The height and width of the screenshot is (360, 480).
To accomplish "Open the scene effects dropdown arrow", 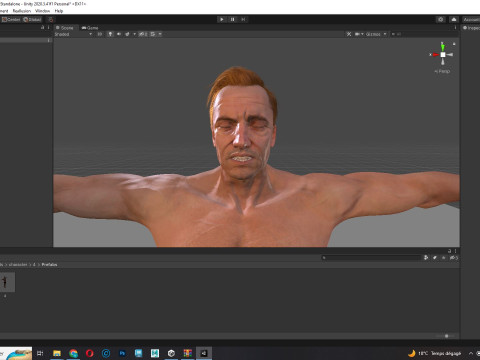I will pos(134,34).
